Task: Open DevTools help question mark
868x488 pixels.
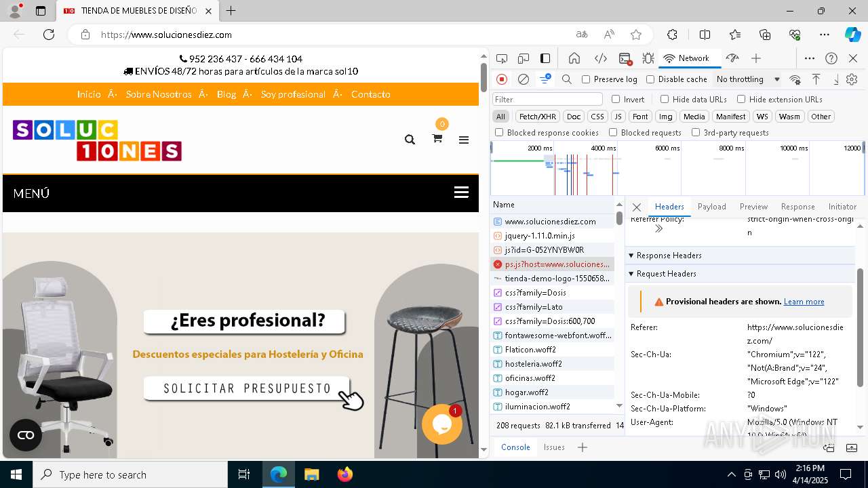Action: click(x=831, y=58)
